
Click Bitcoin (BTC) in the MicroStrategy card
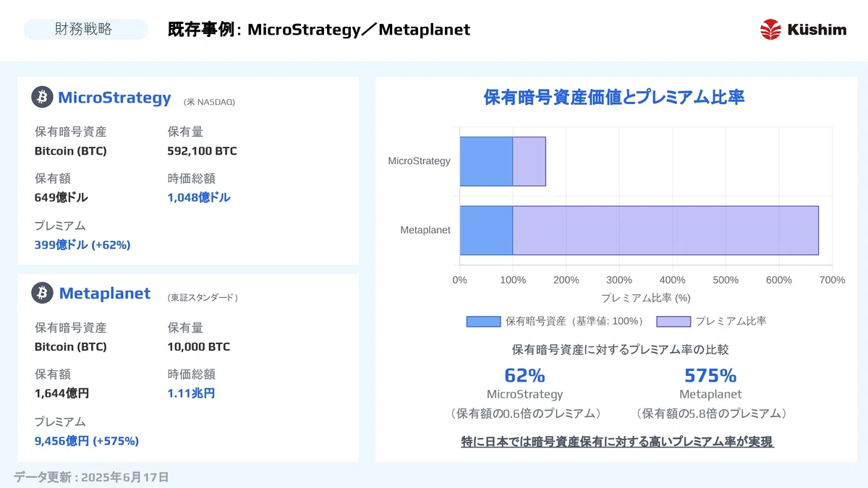coord(71,151)
